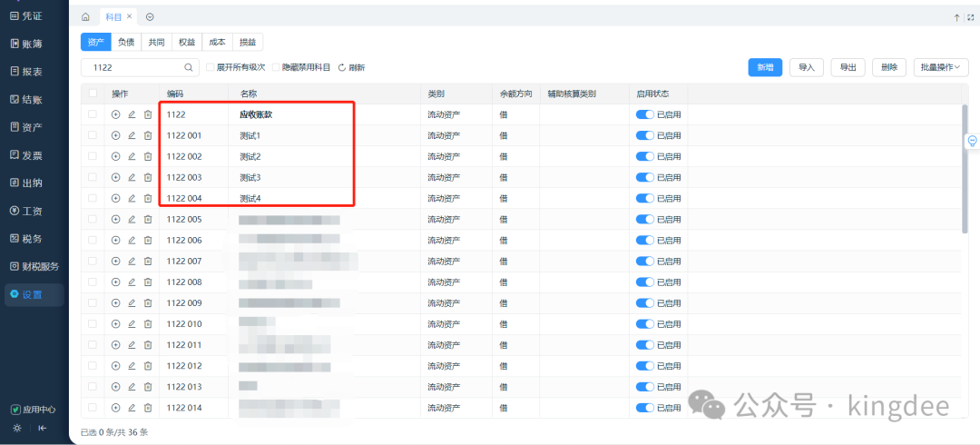Click the home icon in tab bar
Screen dimensions: 980x445
tap(85, 17)
